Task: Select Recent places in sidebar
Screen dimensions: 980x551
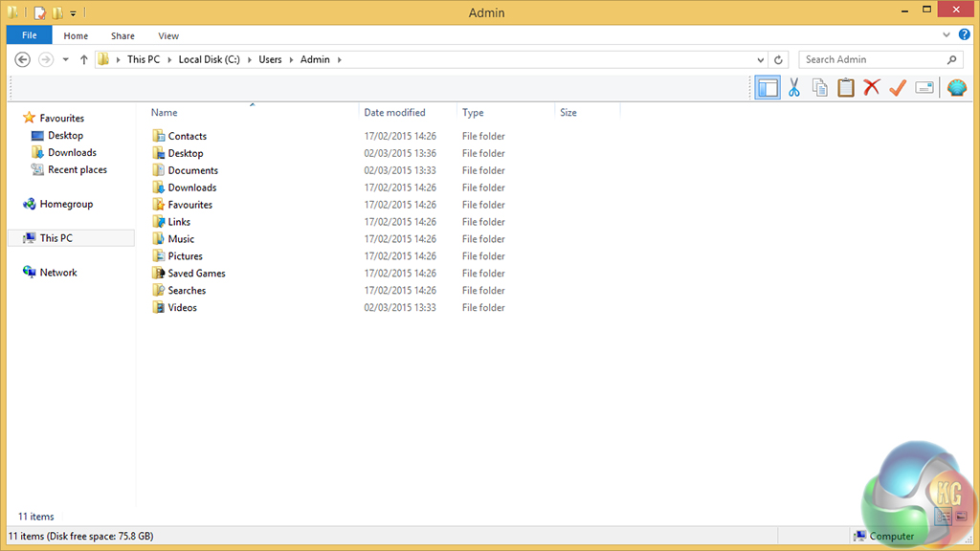Action: 77,169
